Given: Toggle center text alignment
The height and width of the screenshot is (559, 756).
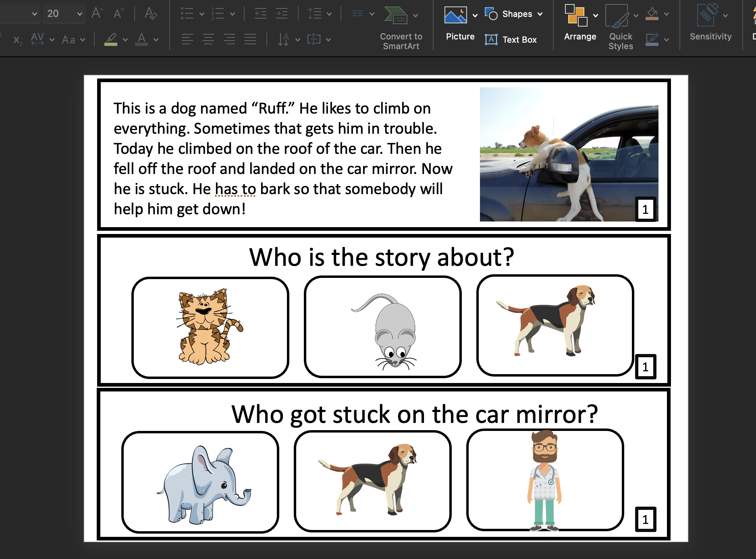Looking at the screenshot, I should [208, 39].
